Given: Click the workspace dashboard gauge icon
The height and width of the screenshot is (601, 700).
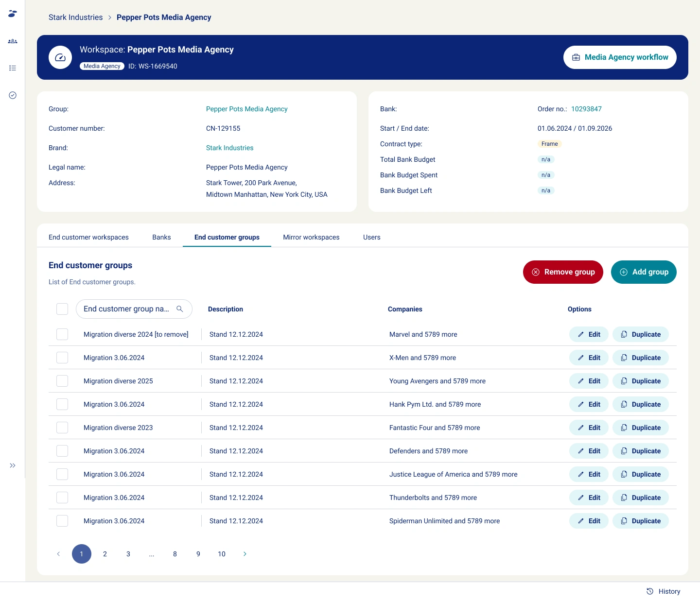Looking at the screenshot, I should [60, 57].
